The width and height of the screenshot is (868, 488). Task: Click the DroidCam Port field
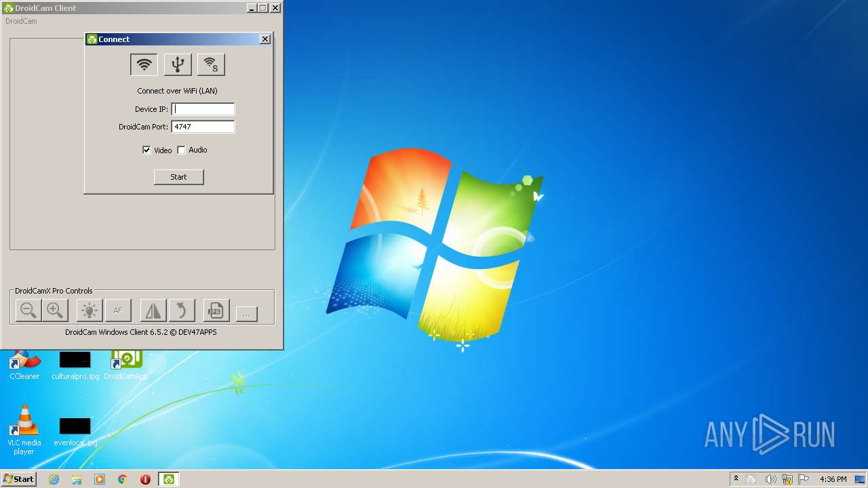click(203, 127)
